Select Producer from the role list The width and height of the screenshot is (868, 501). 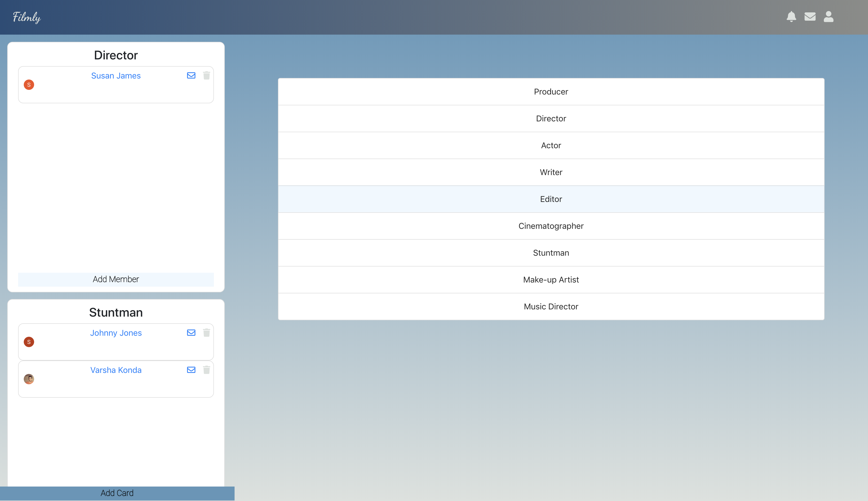(x=551, y=91)
